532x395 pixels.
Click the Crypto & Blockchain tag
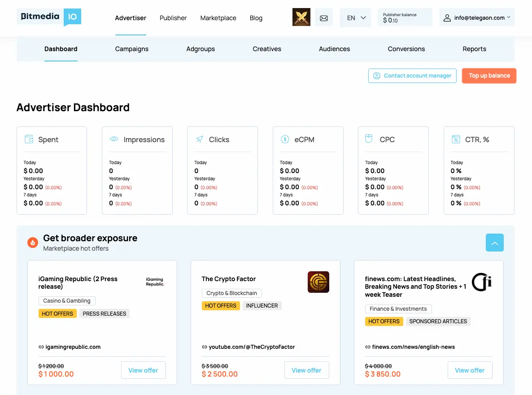click(232, 293)
